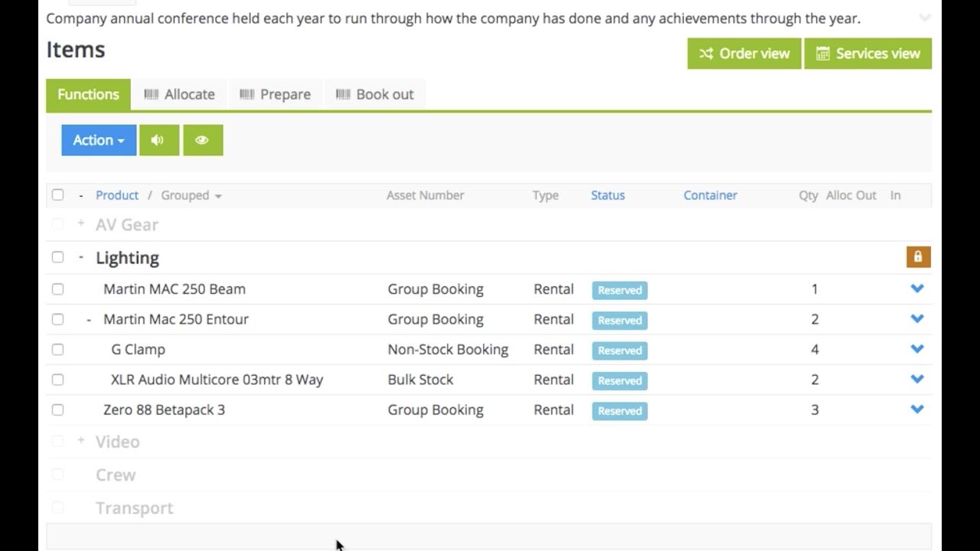Collapse the Martin Mac 250 Entour accessories
This screenshot has height=551, width=980.
(89, 319)
